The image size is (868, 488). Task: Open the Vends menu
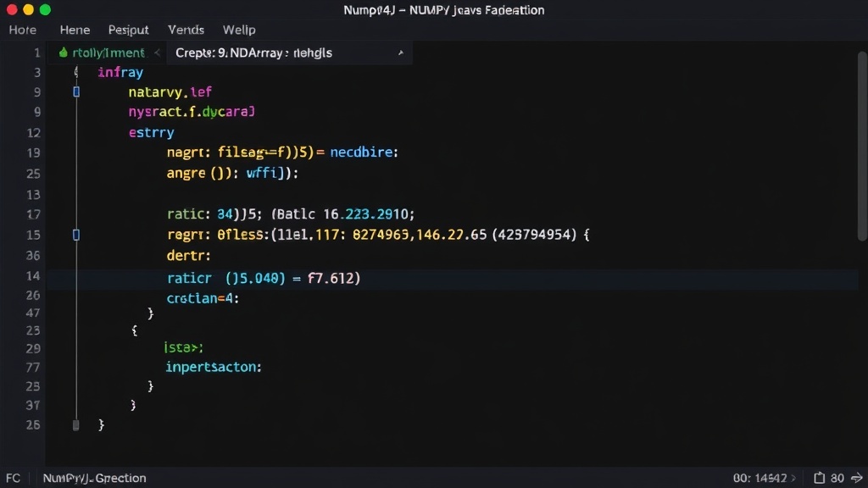(x=186, y=30)
